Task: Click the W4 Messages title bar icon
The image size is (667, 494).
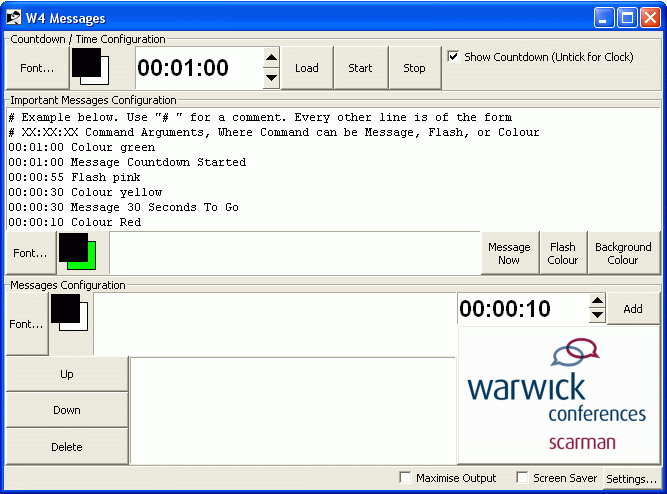Action: tap(14, 17)
